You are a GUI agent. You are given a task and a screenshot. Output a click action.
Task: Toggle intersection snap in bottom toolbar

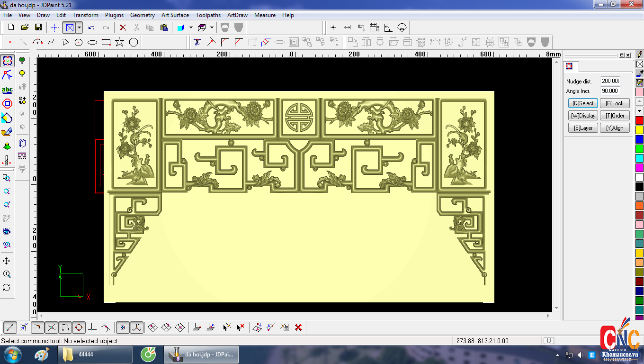coord(52,327)
